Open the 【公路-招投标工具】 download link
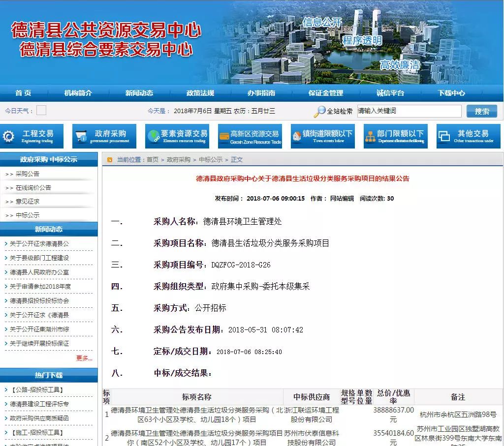This screenshot has height=446, width=504. (x=36, y=390)
